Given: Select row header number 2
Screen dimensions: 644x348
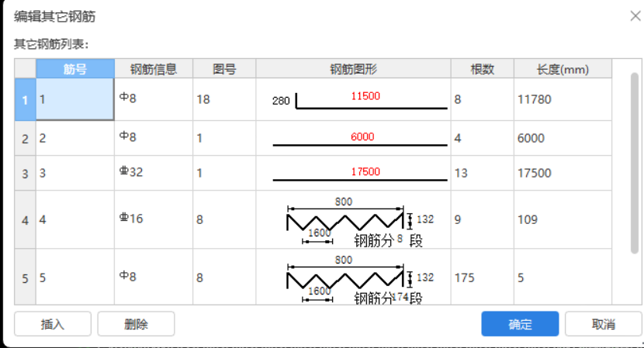Looking at the screenshot, I should click(25, 138).
